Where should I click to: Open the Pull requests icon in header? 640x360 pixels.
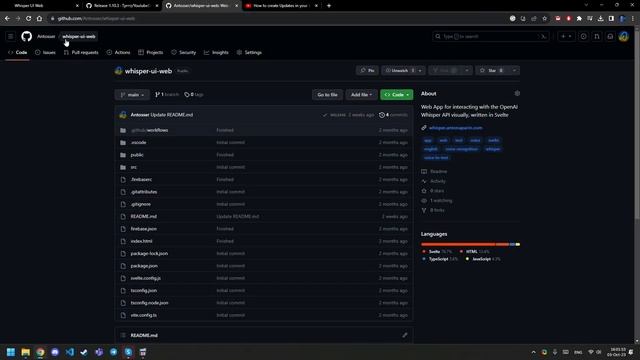597,36
